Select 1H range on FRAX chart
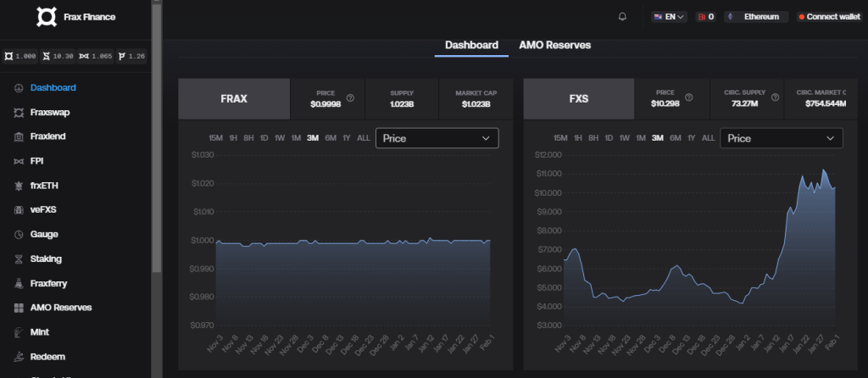The height and width of the screenshot is (378, 868). (x=233, y=138)
